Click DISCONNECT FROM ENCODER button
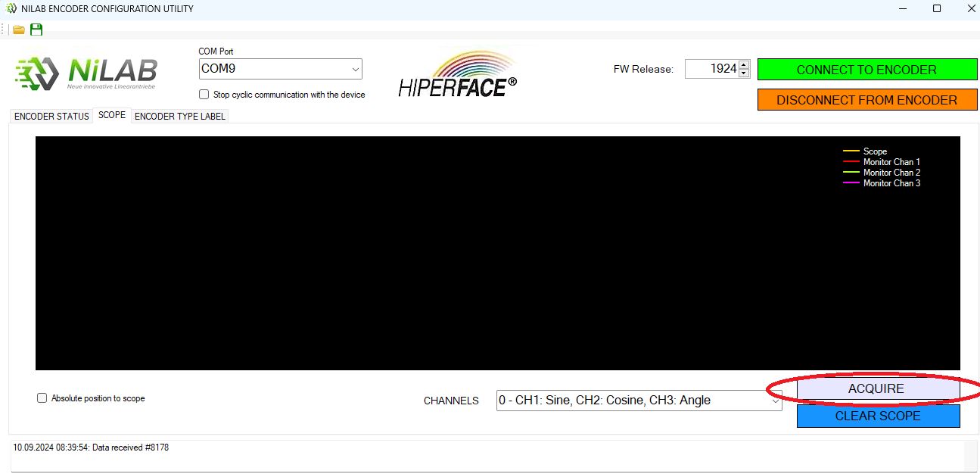980x474 pixels. tap(866, 100)
